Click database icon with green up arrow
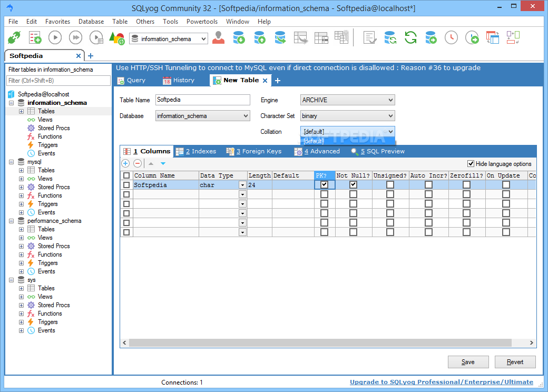548x392 pixels. [260, 37]
